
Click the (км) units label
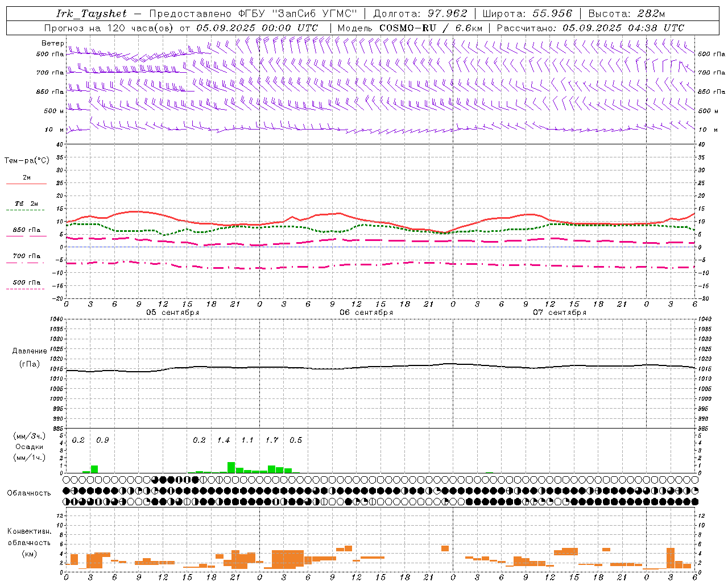[x=30, y=553]
